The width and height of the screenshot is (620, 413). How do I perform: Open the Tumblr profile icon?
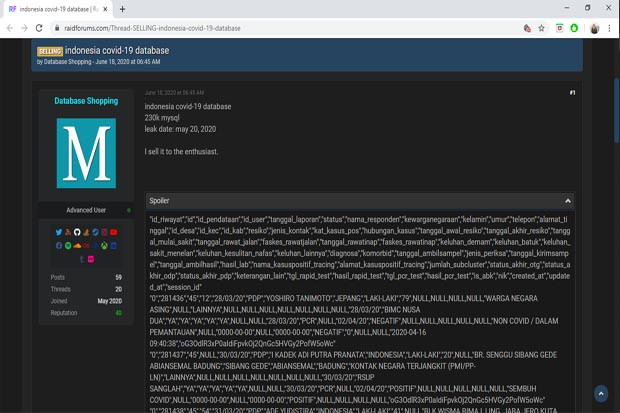(82, 259)
